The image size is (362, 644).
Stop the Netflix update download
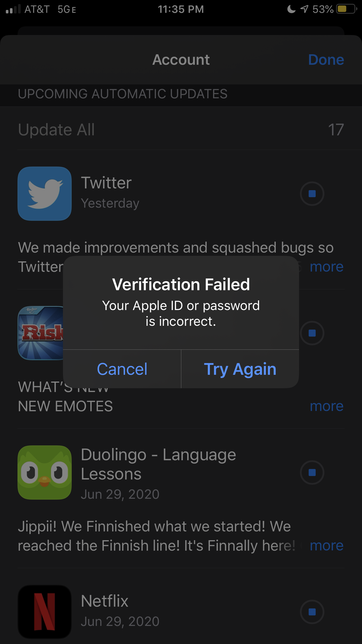(x=312, y=612)
